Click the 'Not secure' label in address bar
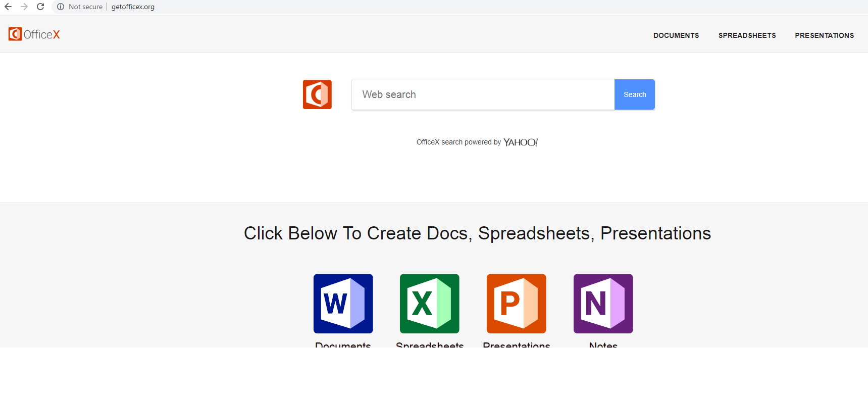Image resolution: width=868 pixels, height=395 pixels. 85,7
